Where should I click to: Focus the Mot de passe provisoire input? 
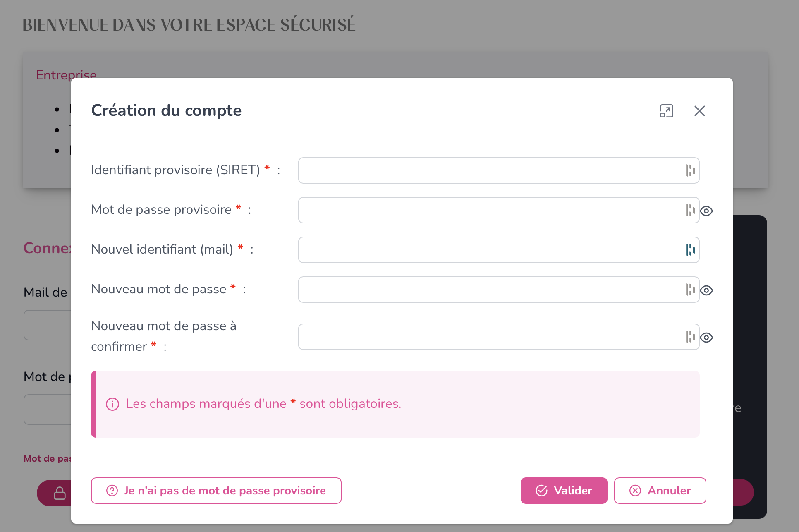pos(499,210)
